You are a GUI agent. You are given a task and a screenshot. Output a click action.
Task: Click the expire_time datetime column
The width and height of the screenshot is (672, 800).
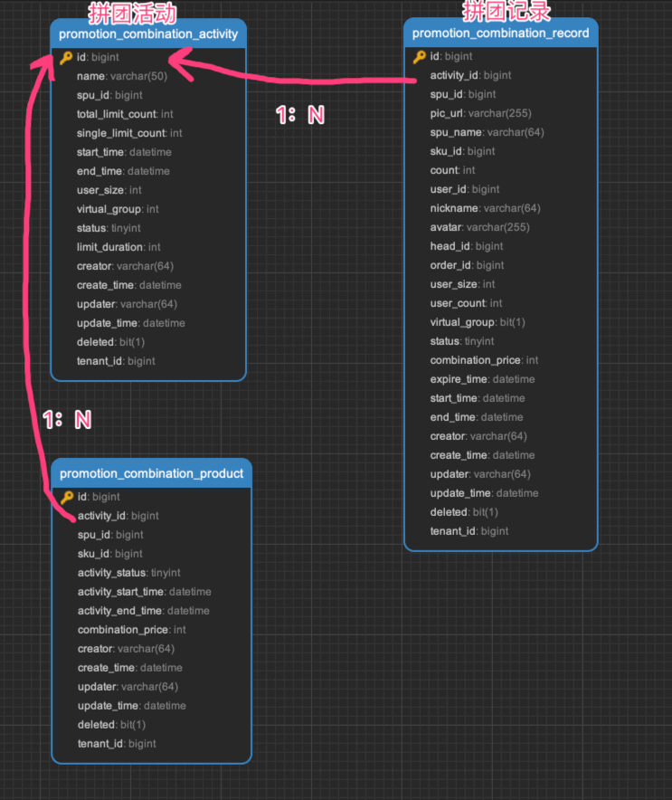click(x=482, y=379)
